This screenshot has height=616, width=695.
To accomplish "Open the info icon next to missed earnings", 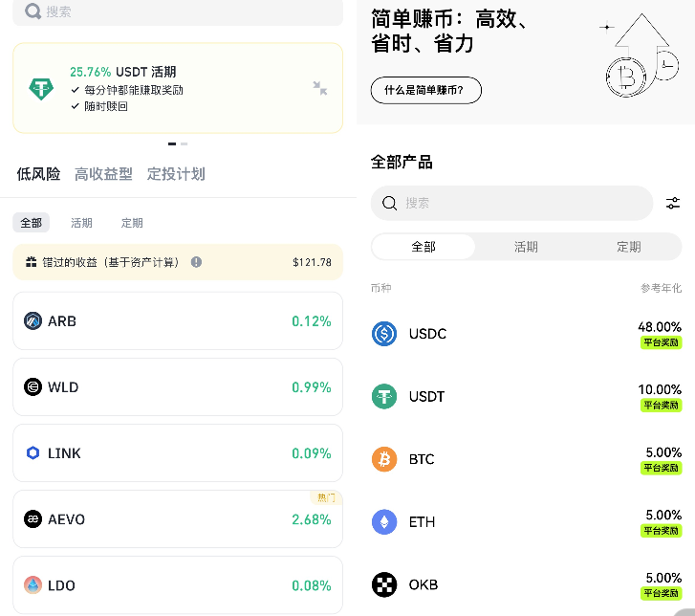I will tap(196, 262).
